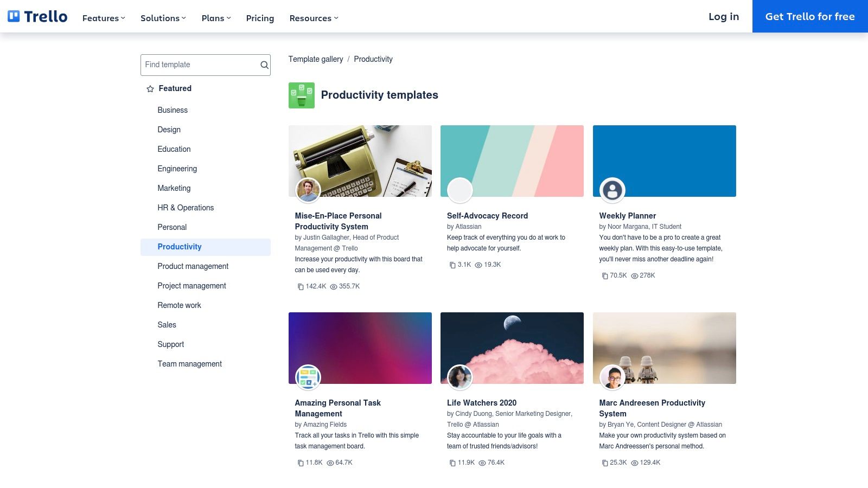
Task: Click the stormtrooper figures thumbnail
Action: coord(665,348)
